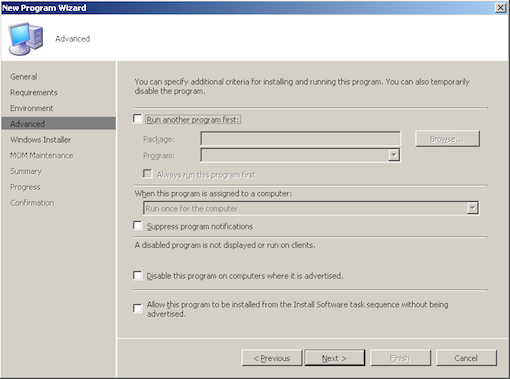This screenshot has height=379, width=510.
Task: Click the Browse button
Action: (x=447, y=139)
